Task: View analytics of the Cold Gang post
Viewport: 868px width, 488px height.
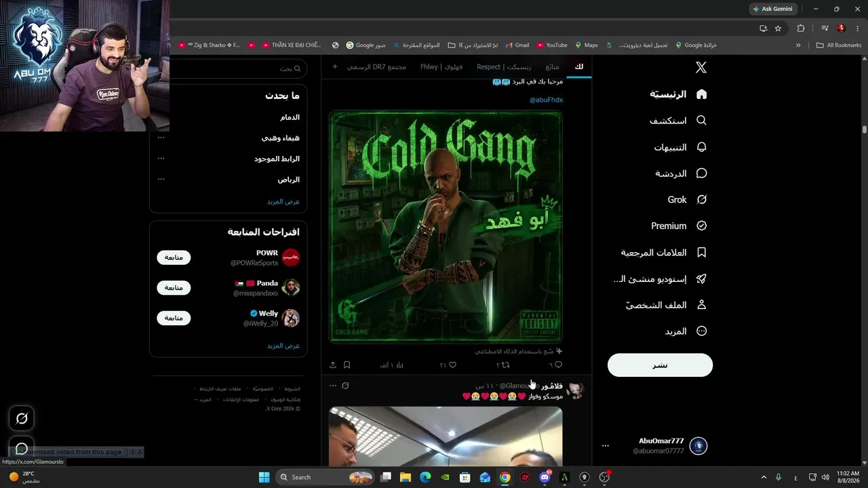Action: point(391,365)
